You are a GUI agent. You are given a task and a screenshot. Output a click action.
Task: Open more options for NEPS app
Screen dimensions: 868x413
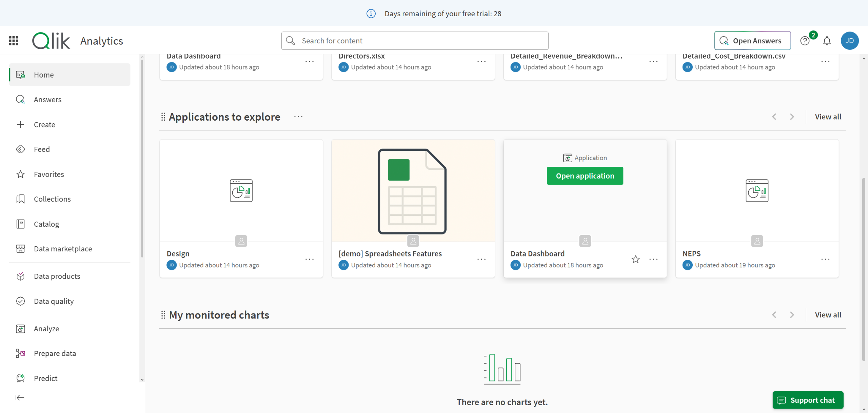click(x=825, y=259)
